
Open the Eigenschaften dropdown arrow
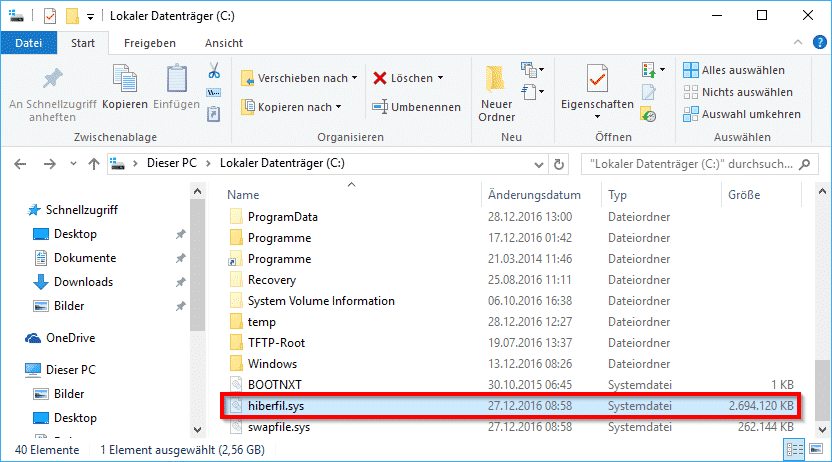pyautogui.click(x=597, y=117)
